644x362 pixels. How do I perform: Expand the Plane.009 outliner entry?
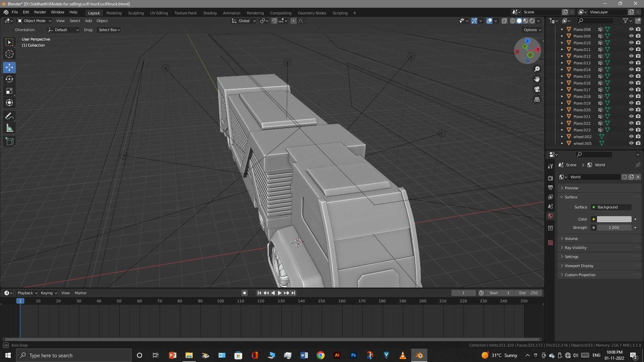click(x=562, y=36)
